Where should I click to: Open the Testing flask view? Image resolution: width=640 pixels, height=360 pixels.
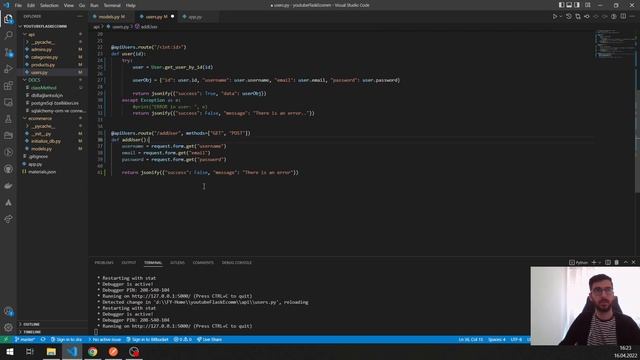point(8,119)
